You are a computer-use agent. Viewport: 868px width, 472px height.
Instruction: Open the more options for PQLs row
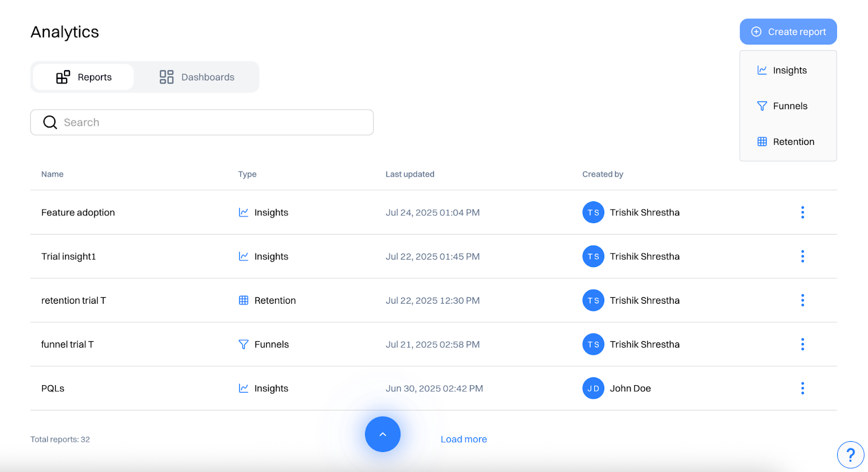click(x=802, y=388)
